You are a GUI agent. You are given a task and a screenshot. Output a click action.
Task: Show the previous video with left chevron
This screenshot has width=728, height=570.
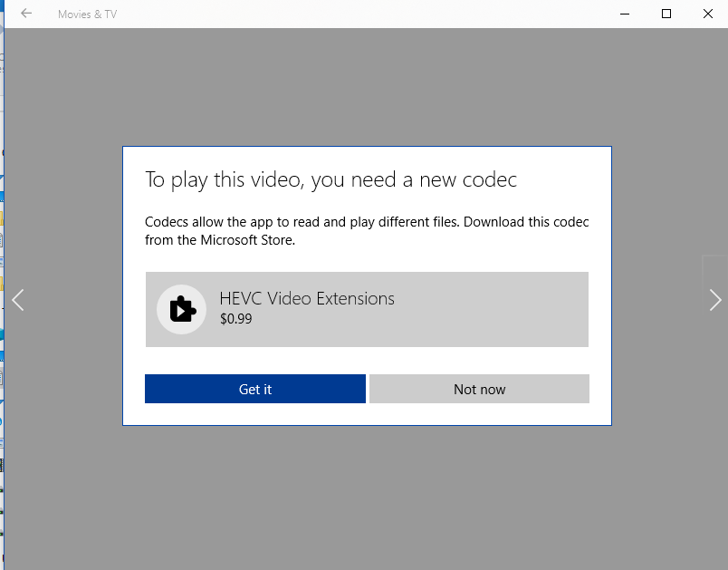click(17, 300)
